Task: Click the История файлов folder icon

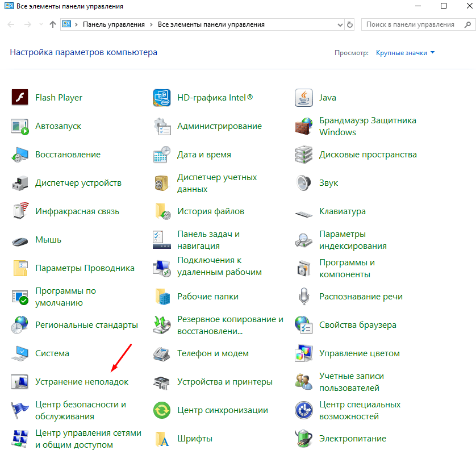Action: (162, 211)
